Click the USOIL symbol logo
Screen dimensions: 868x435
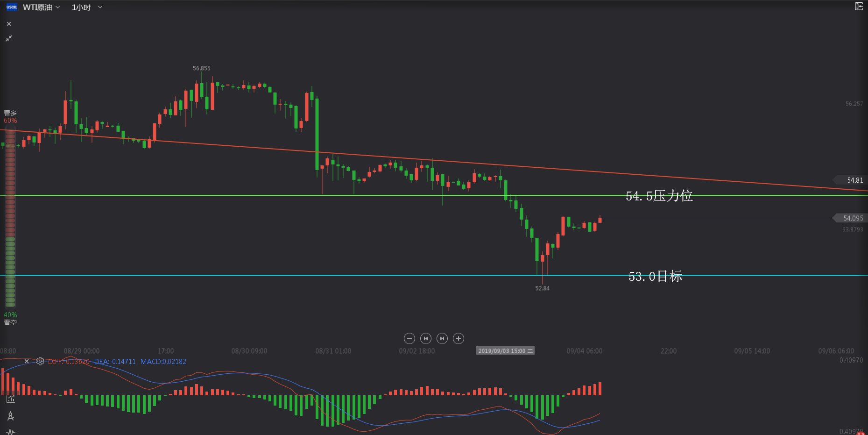pyautogui.click(x=12, y=7)
